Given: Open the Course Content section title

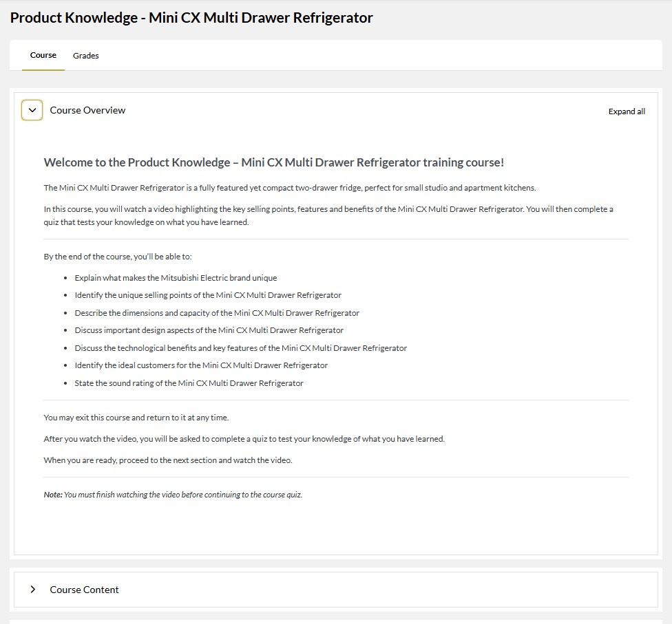Looking at the screenshot, I should (x=85, y=590).
